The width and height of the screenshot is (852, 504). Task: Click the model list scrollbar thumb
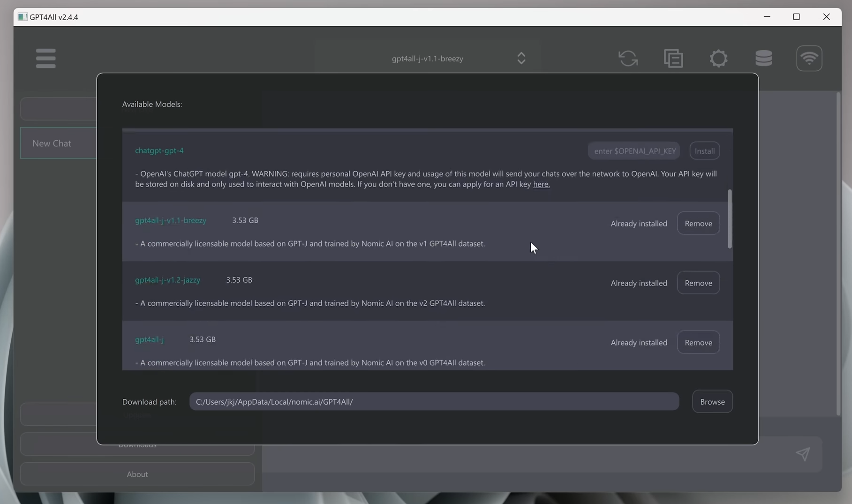click(730, 219)
